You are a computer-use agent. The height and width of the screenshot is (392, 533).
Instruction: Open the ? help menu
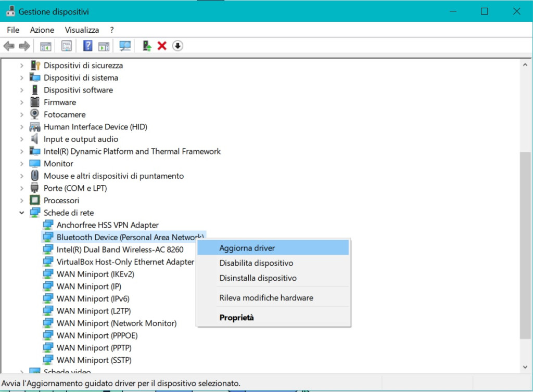pos(112,30)
